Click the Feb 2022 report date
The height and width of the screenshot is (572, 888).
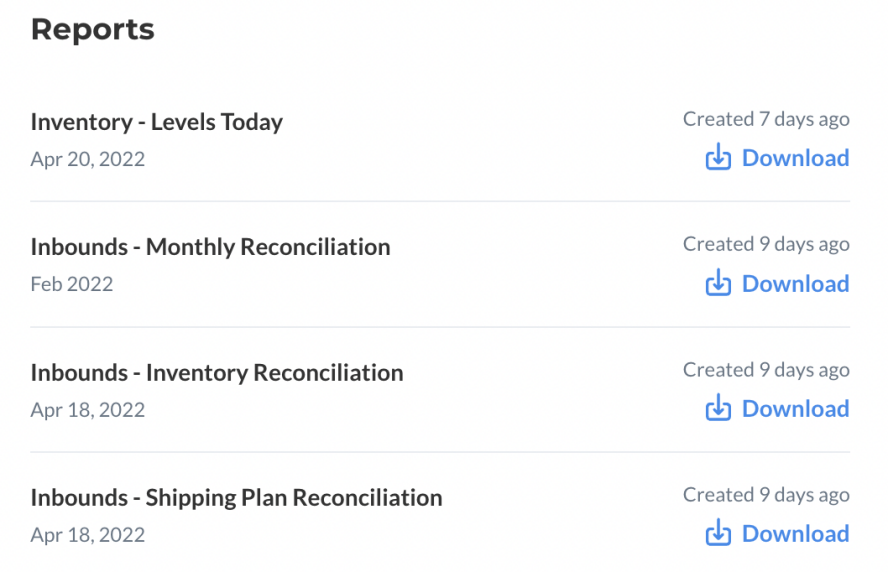72,284
